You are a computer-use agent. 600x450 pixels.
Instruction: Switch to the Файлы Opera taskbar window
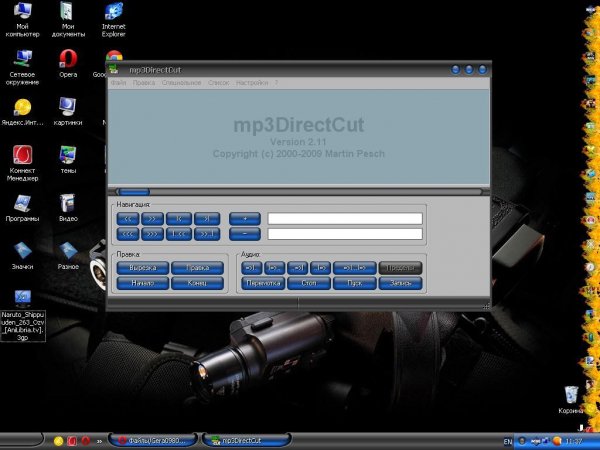(x=153, y=441)
